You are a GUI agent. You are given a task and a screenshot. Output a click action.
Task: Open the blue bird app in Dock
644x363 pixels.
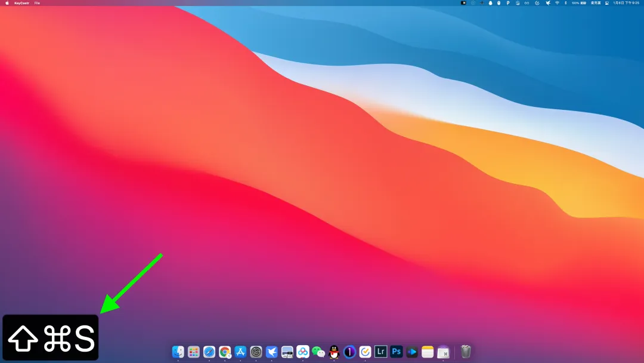[271, 352]
